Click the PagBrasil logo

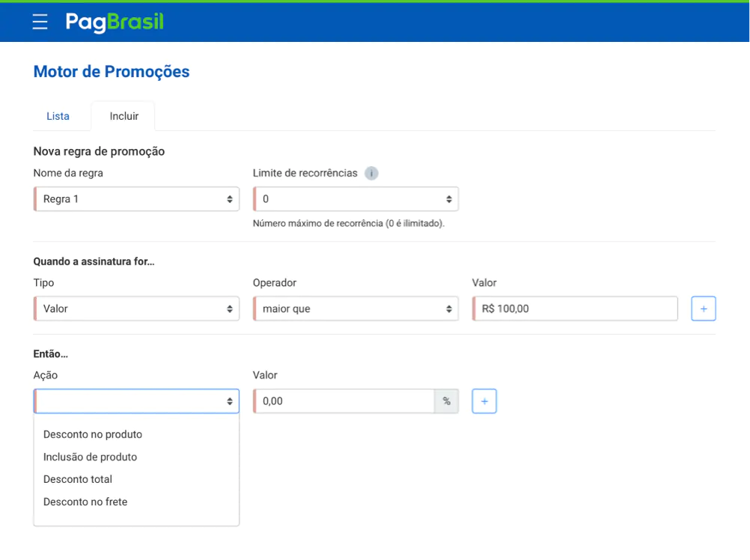pos(115,22)
